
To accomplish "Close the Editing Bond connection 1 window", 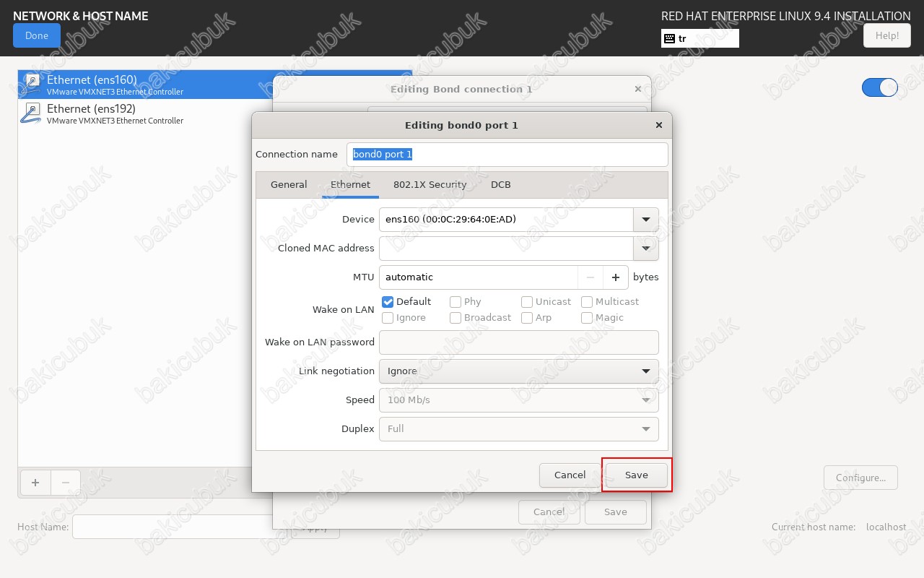I will tap(637, 89).
